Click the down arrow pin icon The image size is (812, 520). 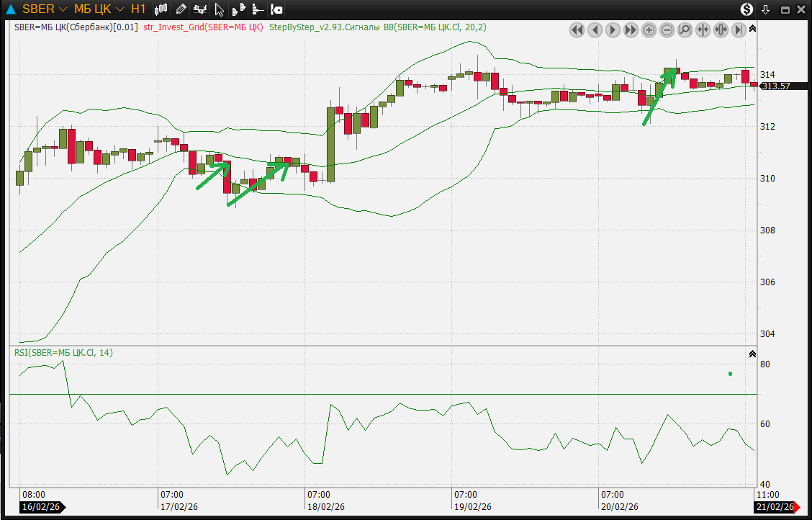pos(766,9)
